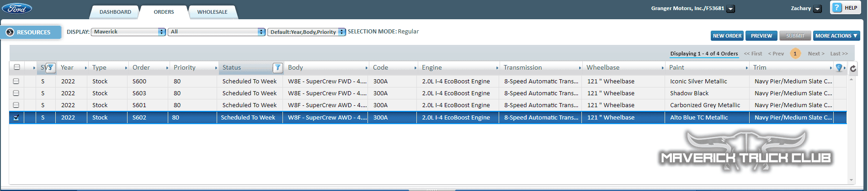Click order number S603 cell
The width and height of the screenshot is (868, 191).
coord(139,93)
